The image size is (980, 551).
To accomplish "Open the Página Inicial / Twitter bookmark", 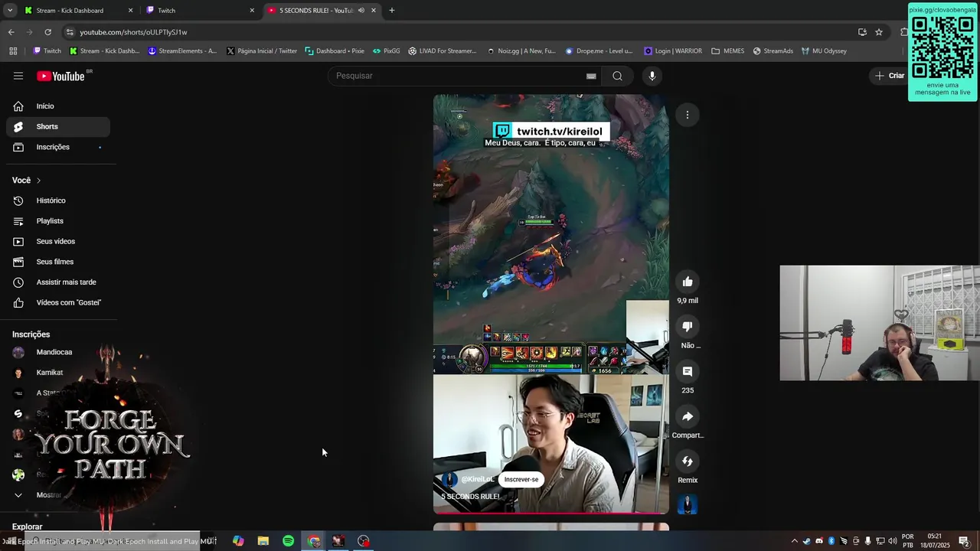I will point(262,51).
